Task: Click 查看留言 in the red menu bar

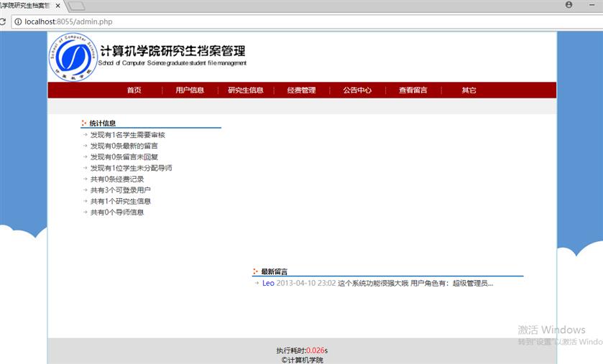Action: pyautogui.click(x=413, y=90)
